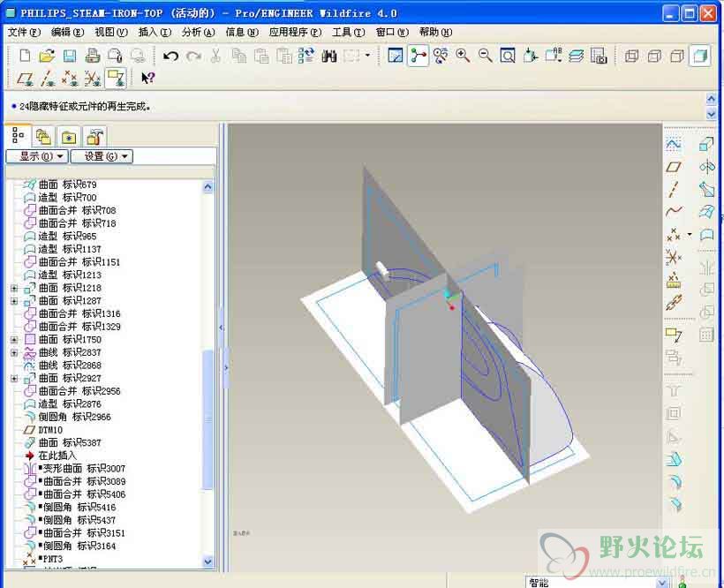This screenshot has height=588, width=724.
Task: Open the 设置 dropdown in the model tree
Action: click(102, 156)
